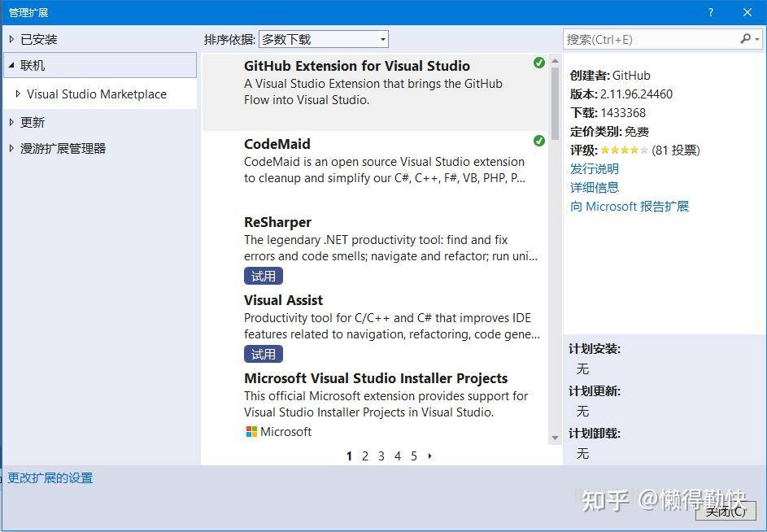767x532 pixels.
Task: Open 更改扩展的设置 link
Action: 50,477
